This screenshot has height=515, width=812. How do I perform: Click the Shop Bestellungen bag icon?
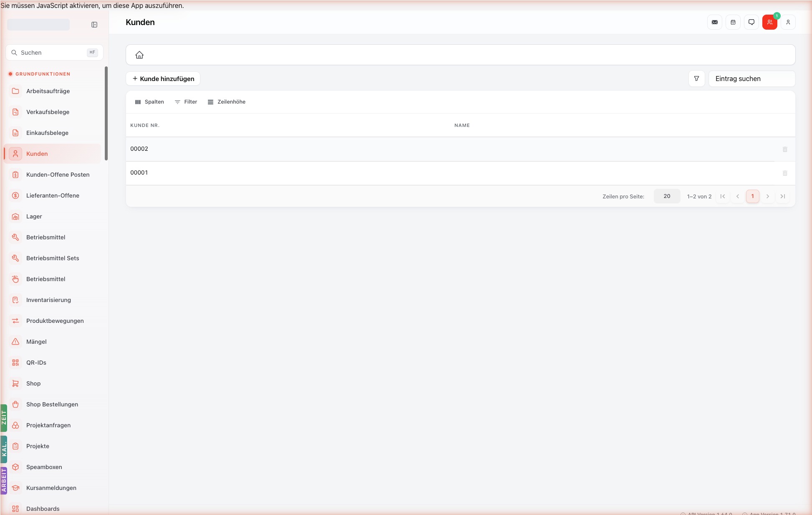[x=15, y=404]
